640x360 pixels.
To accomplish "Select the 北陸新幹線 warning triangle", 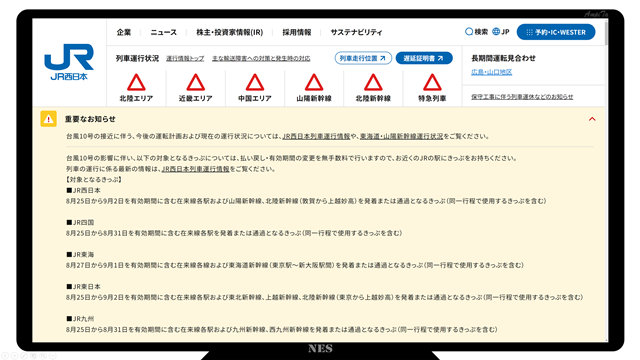I will pos(373,82).
